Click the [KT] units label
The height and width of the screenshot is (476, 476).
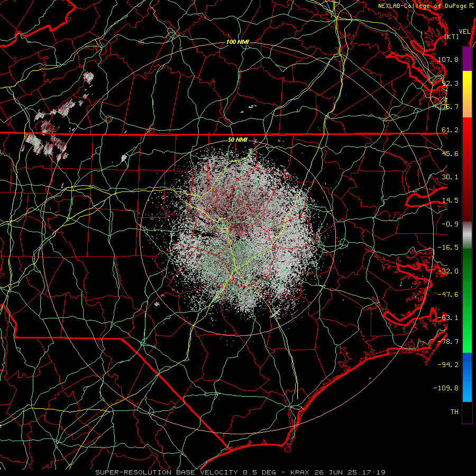pyautogui.click(x=452, y=37)
